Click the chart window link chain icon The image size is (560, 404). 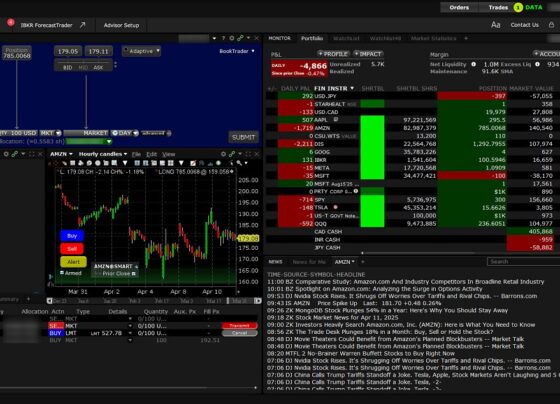[232, 154]
